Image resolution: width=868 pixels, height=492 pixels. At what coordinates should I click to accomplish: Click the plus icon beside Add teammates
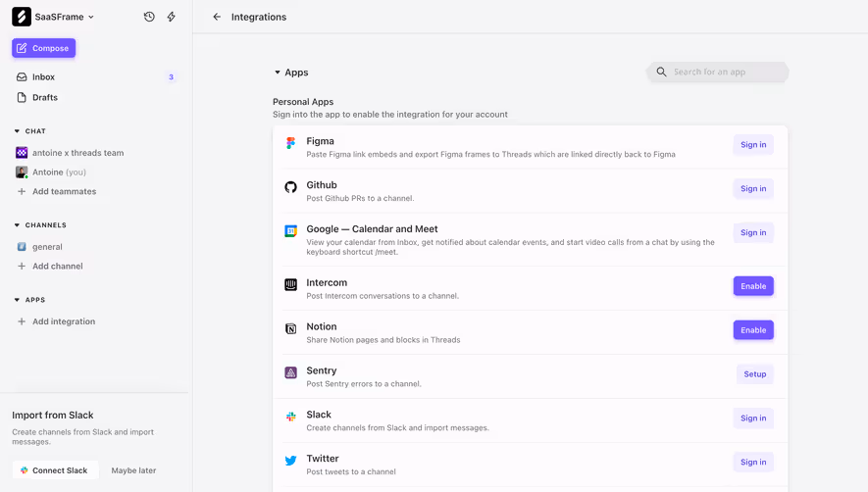tap(22, 191)
